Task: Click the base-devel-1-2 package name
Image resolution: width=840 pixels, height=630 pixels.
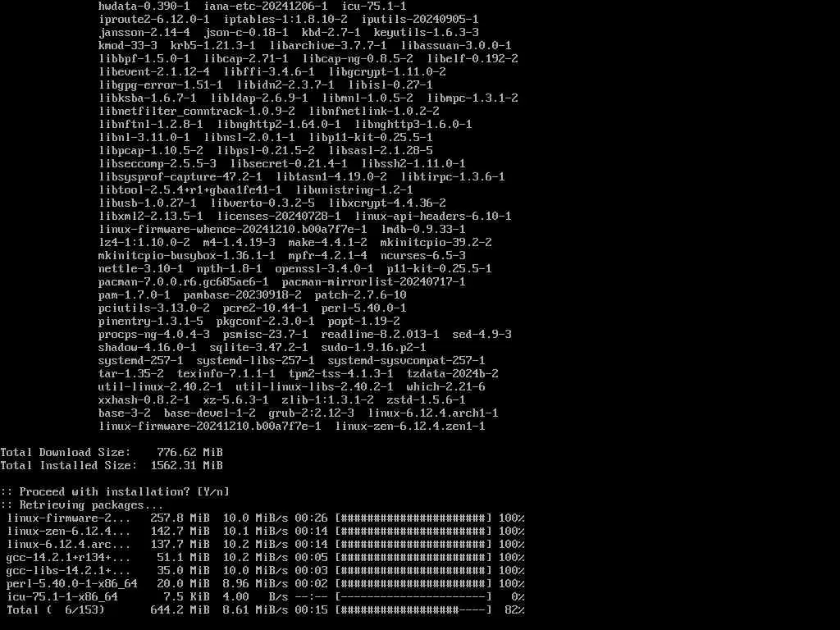Action: point(209,413)
